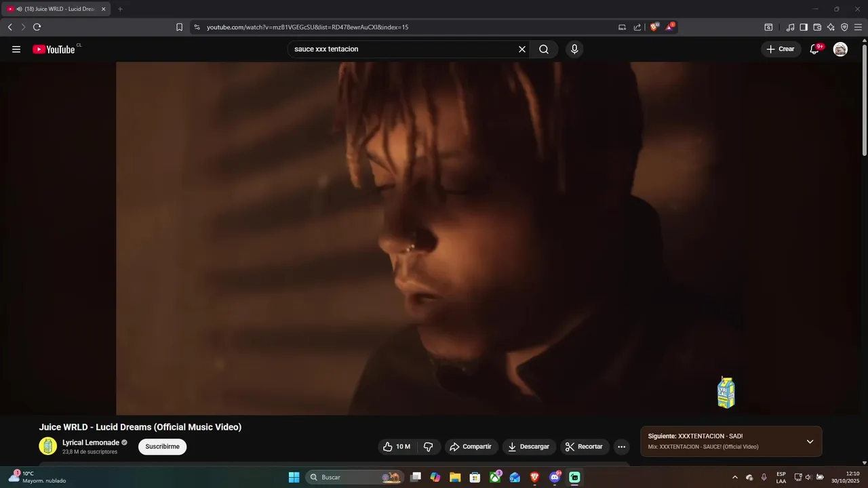Switch ESP LAA keyboard language
The image size is (868, 488).
781,477
